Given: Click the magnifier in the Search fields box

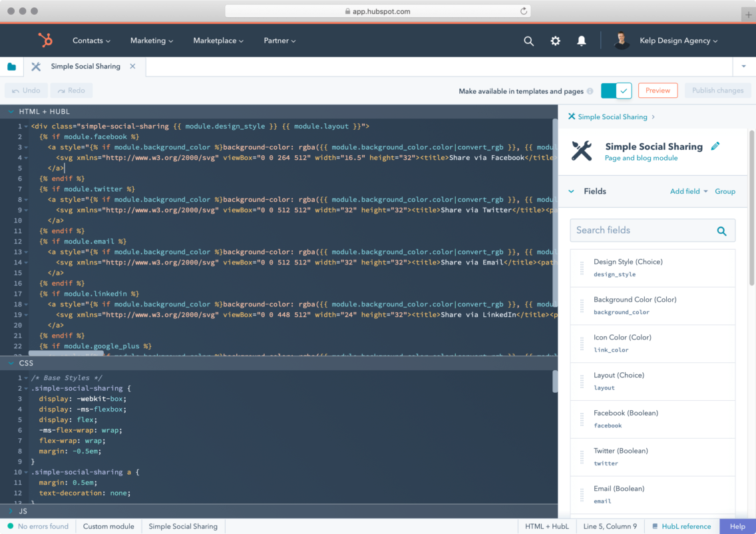Looking at the screenshot, I should click(721, 230).
